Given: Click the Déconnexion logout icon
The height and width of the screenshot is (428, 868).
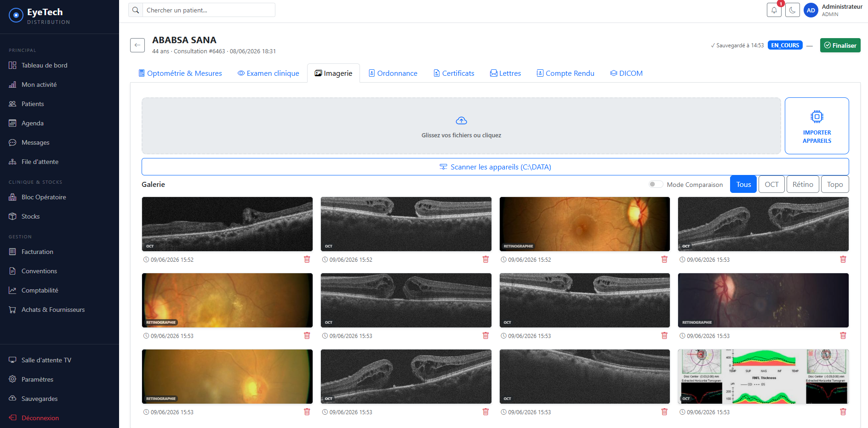Looking at the screenshot, I should point(13,417).
